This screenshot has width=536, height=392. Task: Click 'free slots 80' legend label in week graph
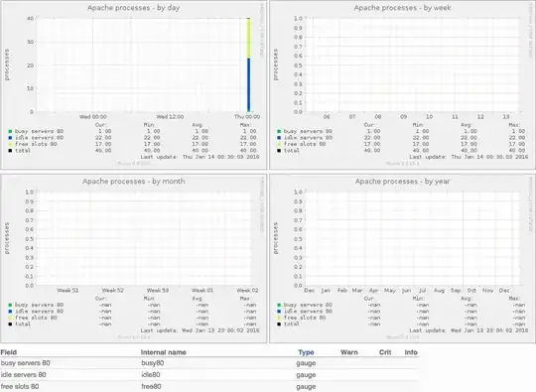(305, 144)
